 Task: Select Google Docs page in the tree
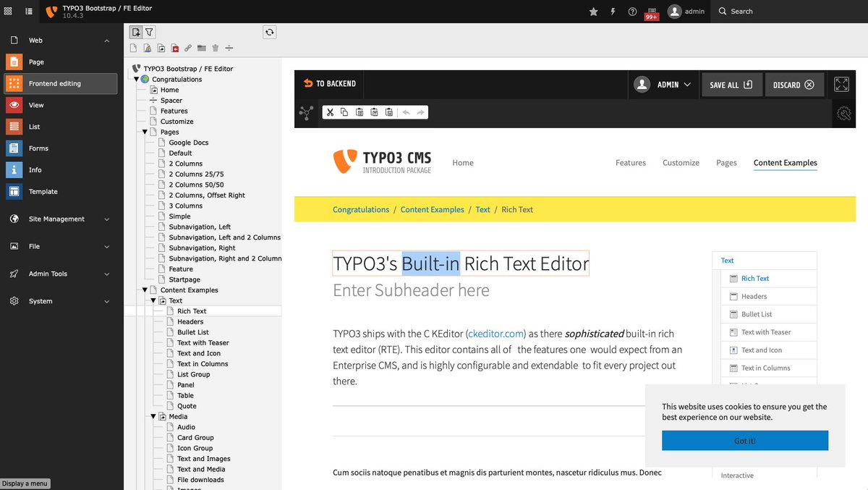(189, 143)
